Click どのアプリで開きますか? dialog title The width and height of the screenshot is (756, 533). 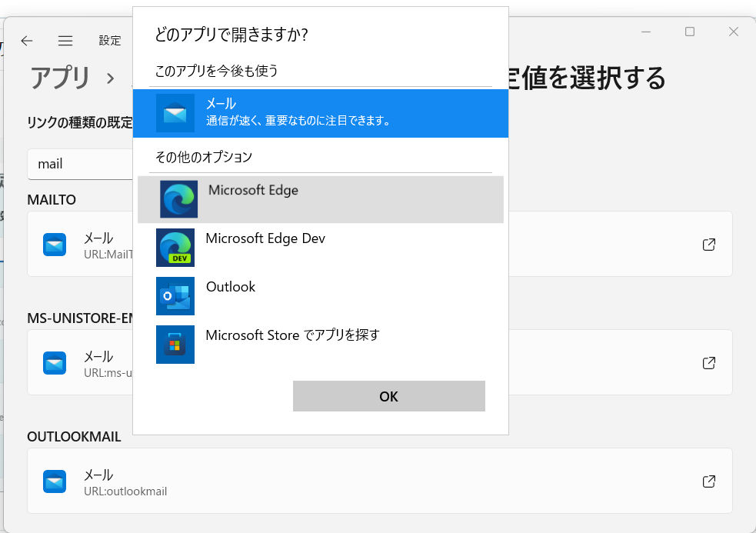point(231,35)
